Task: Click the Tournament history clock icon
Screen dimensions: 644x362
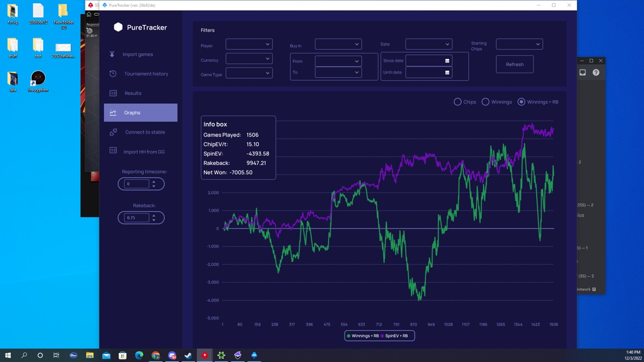Action: 113,73
